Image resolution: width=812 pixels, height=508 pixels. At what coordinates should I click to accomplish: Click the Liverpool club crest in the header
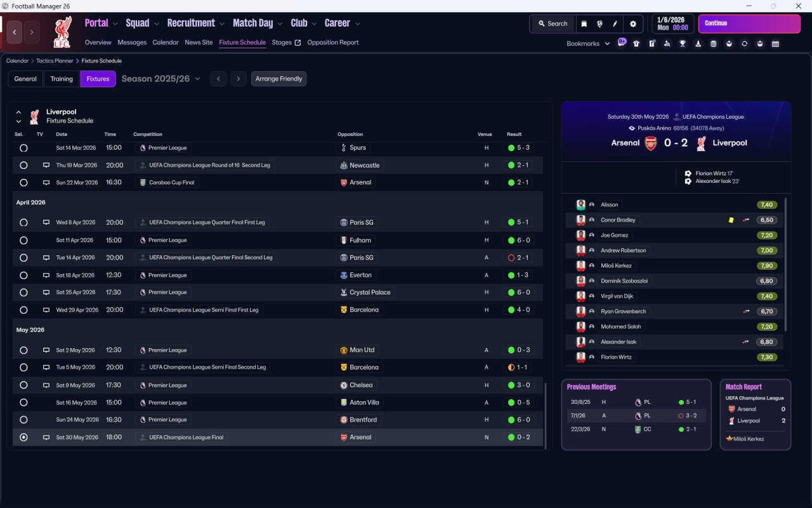[62, 32]
